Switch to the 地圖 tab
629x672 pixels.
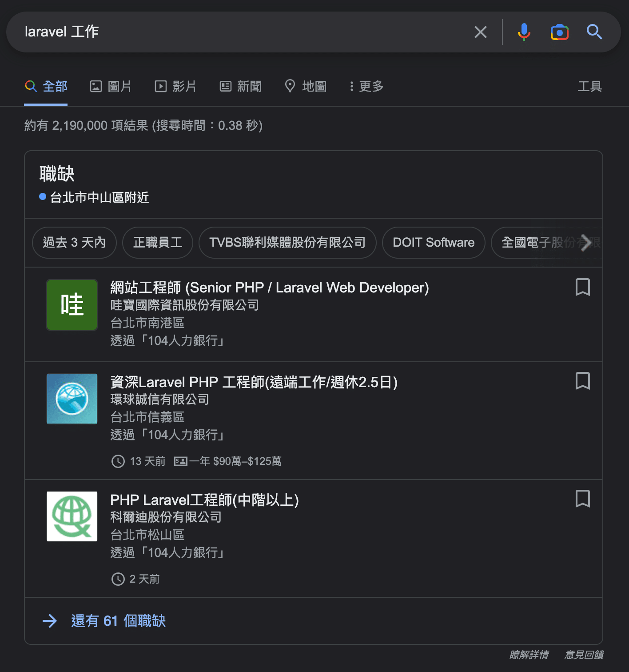click(x=306, y=86)
